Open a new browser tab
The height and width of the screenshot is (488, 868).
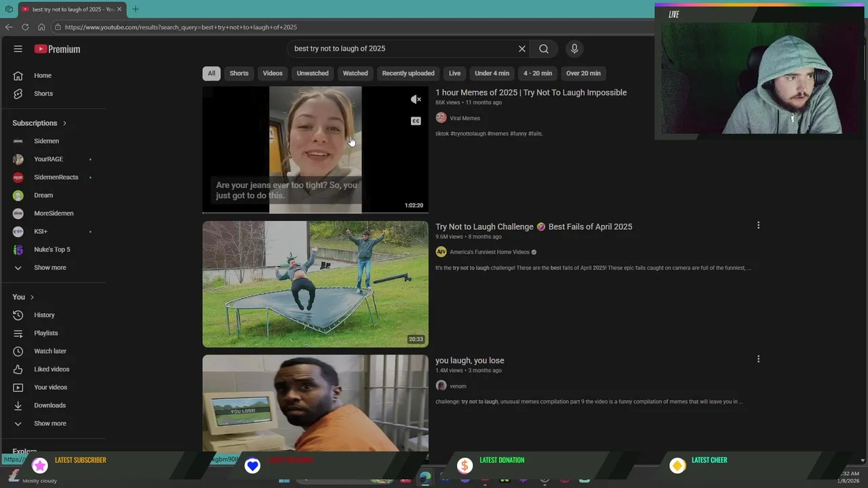click(136, 9)
